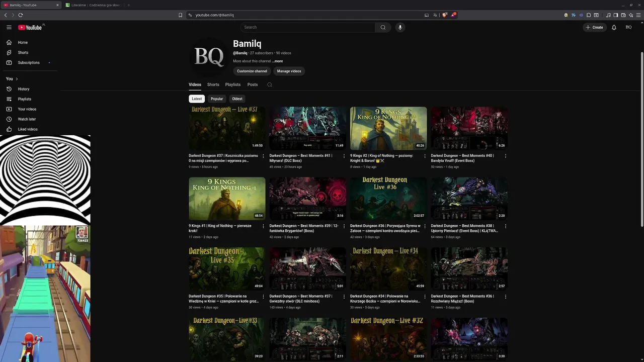This screenshot has width=644, height=362.
Task: Click the Manage videos button
Action: click(x=289, y=71)
